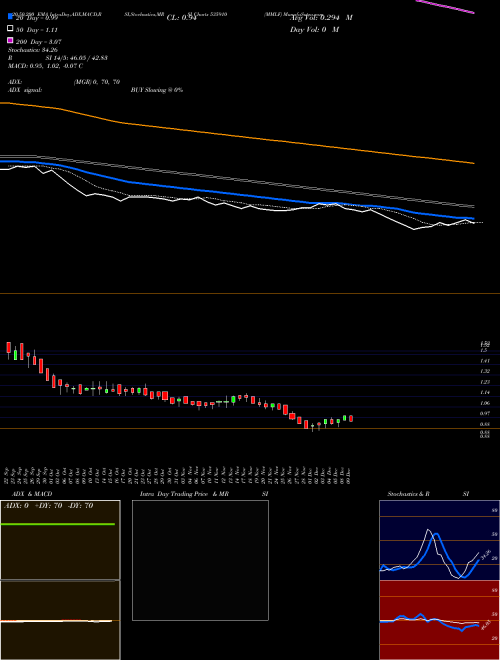Click the 'MACD: 0.95, 1.02, -0.07 C' line
500x660 pixels.
pos(45,66)
